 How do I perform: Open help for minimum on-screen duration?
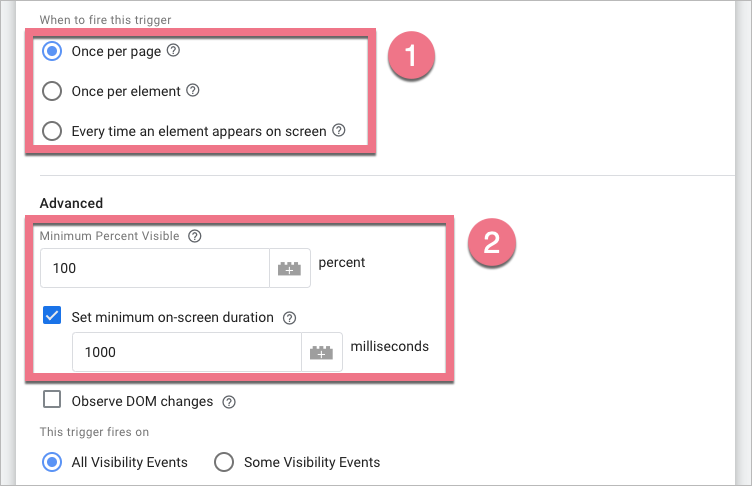point(290,318)
